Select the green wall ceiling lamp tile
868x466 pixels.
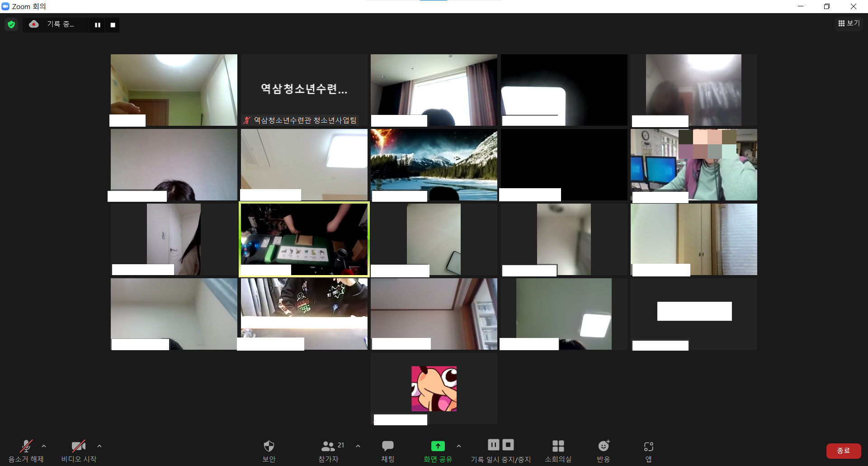tap(564, 314)
